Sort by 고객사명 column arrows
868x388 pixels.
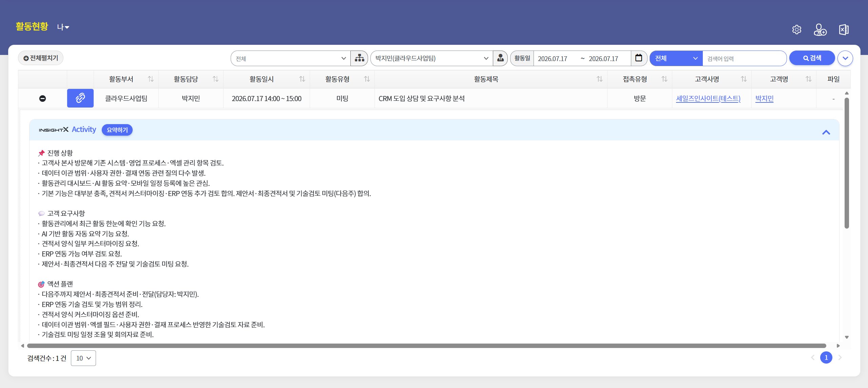pos(744,79)
